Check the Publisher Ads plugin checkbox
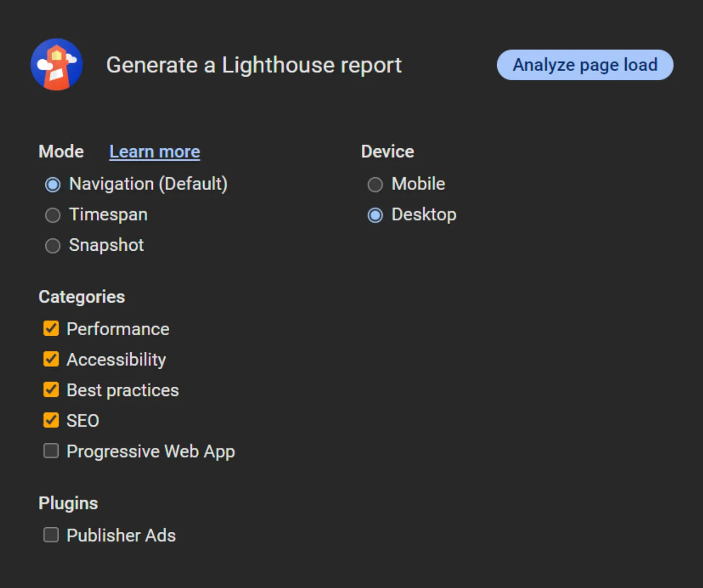703x588 pixels. click(51, 535)
